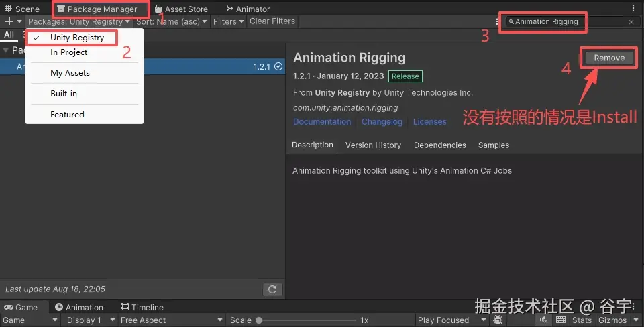Viewport: 644px width, 327px height.
Task: Toggle the frame debugger bug icon
Action: [x=498, y=320]
